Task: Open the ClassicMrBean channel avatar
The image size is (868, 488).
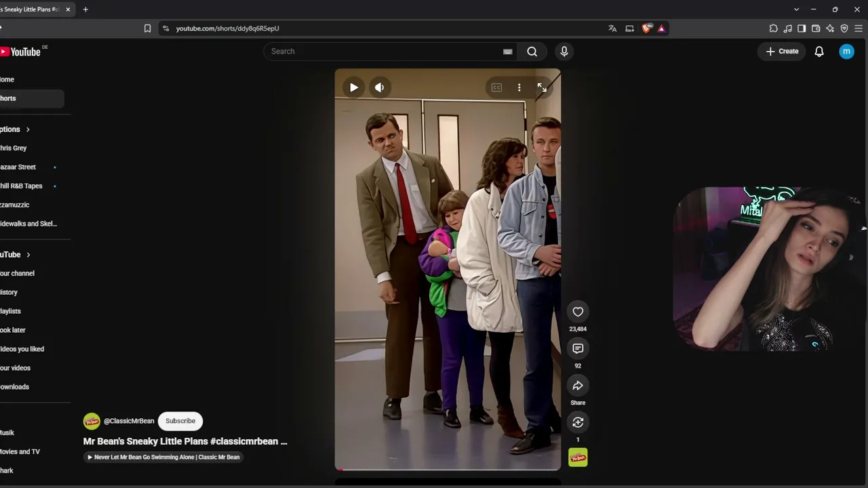Action: click(x=92, y=421)
